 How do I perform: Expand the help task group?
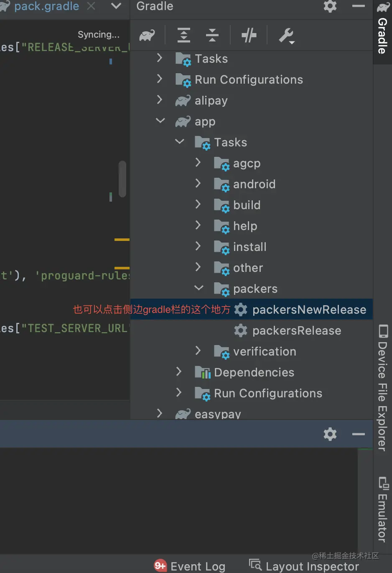pyautogui.click(x=198, y=225)
